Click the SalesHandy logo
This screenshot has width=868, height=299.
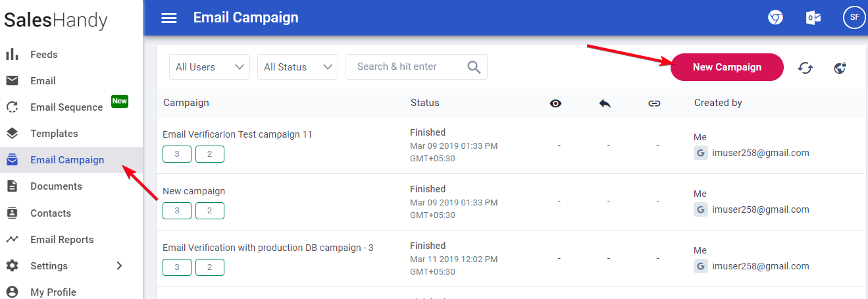tap(56, 20)
